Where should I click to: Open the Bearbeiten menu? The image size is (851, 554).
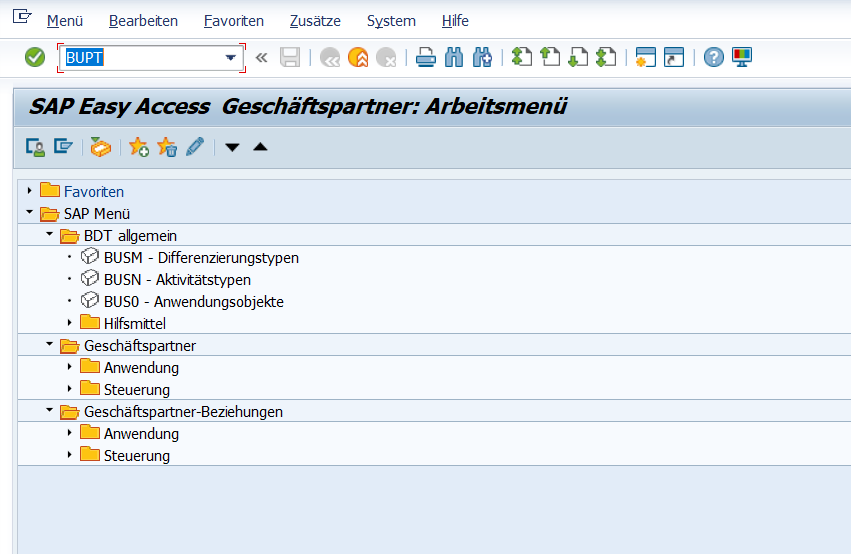143,21
